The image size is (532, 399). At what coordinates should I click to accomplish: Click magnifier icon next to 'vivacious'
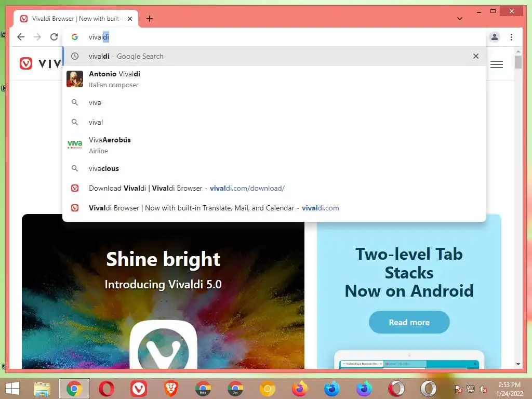tap(75, 169)
